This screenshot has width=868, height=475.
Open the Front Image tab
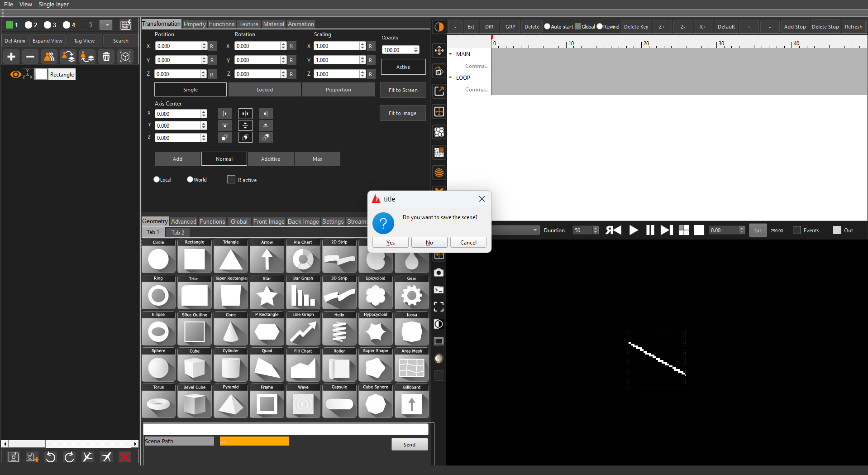[269, 221]
